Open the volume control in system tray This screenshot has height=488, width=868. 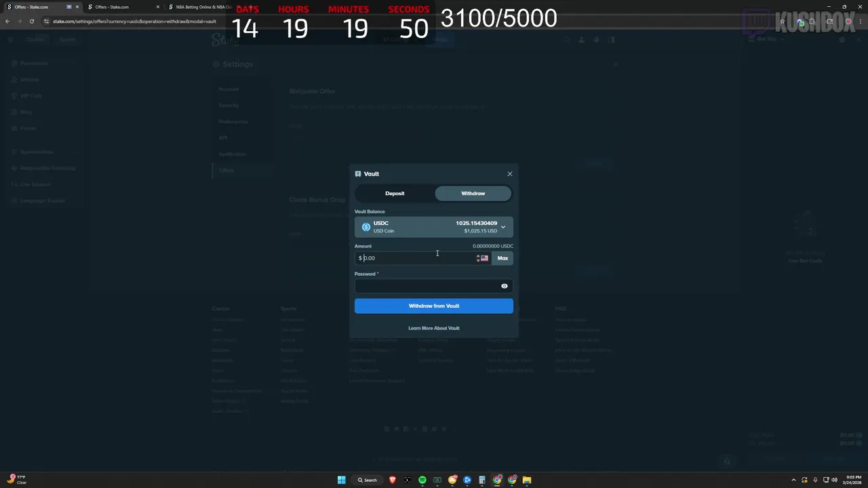tap(834, 480)
